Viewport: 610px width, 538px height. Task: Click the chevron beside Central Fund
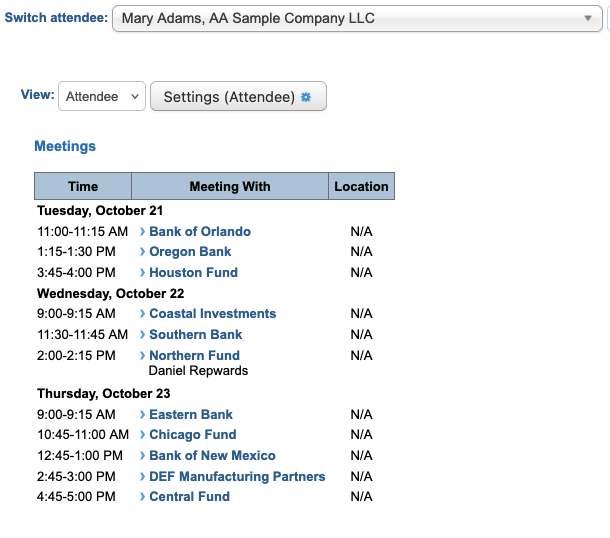143,497
